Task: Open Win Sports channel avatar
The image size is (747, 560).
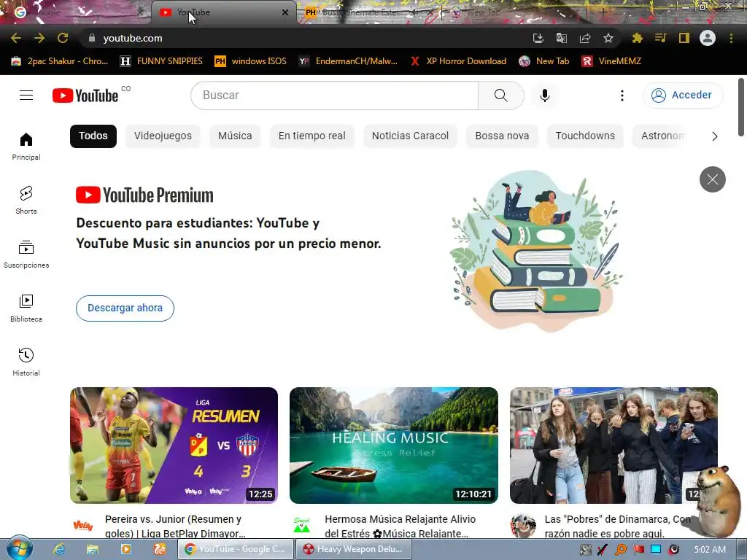Action: pyautogui.click(x=83, y=525)
